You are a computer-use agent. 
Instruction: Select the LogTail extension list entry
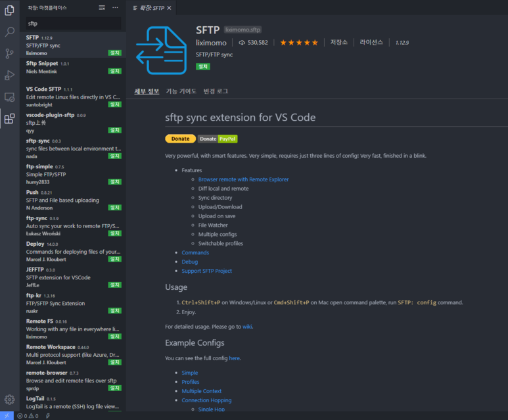click(x=73, y=402)
